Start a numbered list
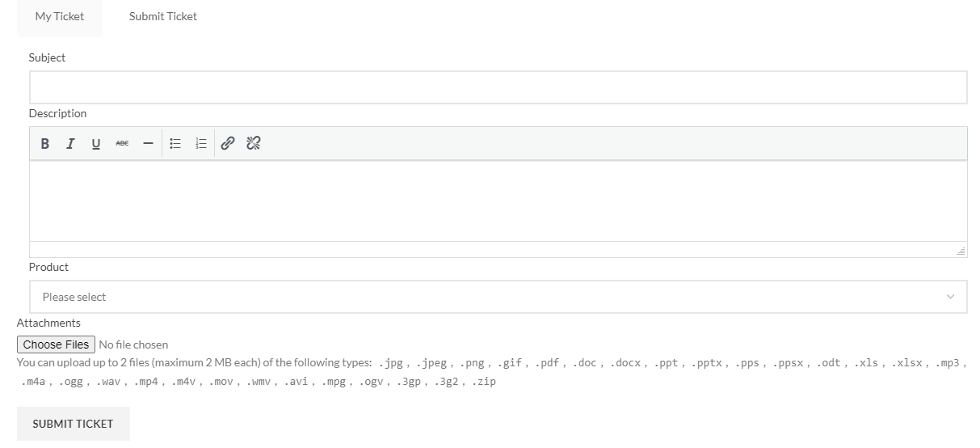The width and height of the screenshot is (980, 448). [x=201, y=144]
